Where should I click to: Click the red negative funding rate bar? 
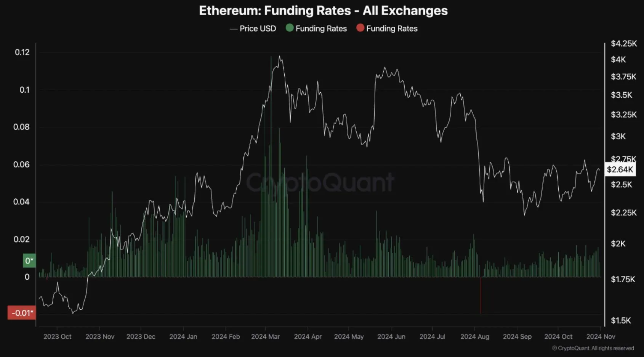tap(481, 296)
